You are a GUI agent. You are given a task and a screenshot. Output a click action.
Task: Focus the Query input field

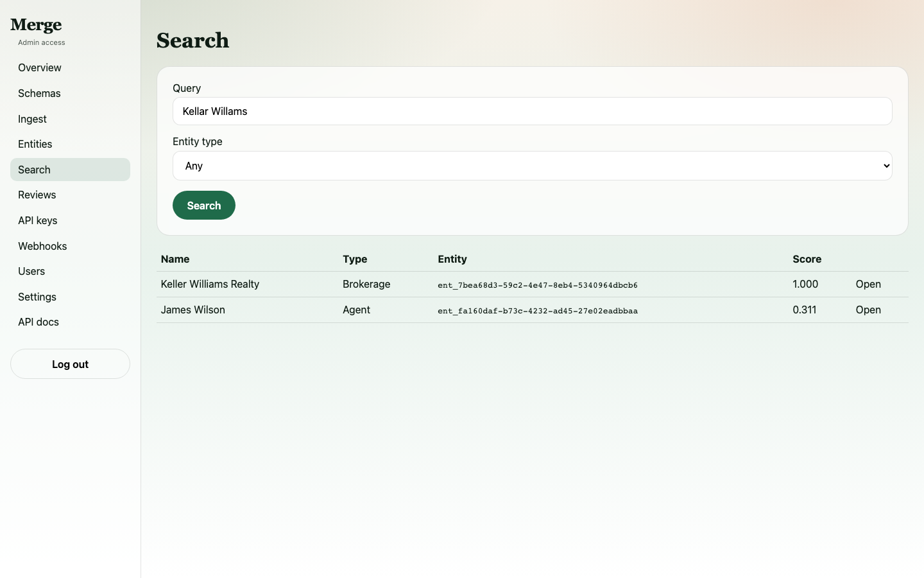(x=532, y=111)
